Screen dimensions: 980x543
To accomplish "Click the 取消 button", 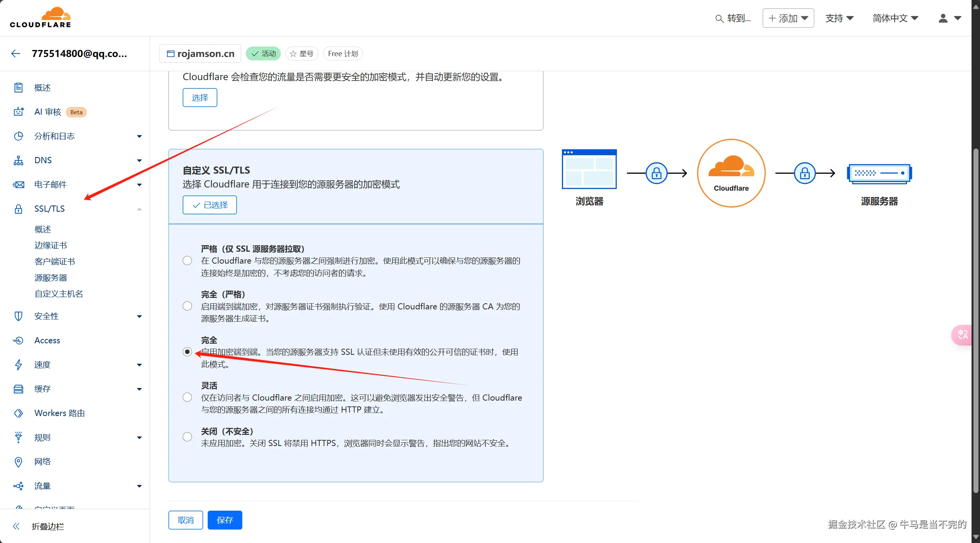I will tap(185, 520).
